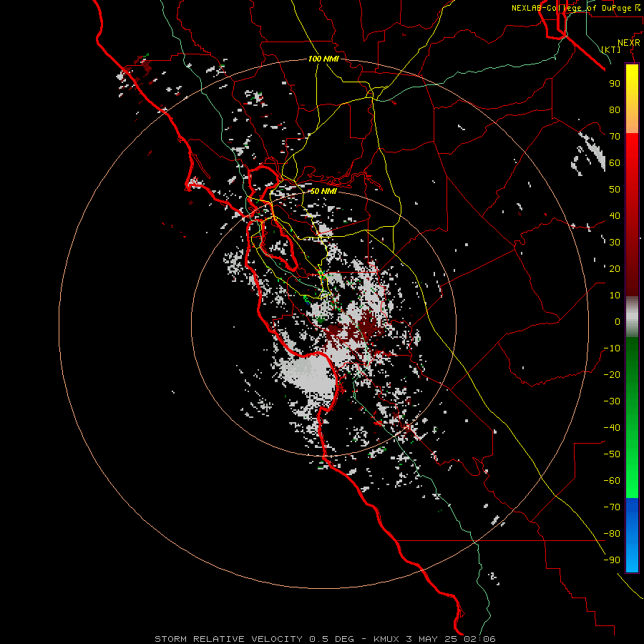This screenshot has width=644, height=644.
Task: Click the blue bottom segment of color bar
Action: pyautogui.click(x=632, y=535)
